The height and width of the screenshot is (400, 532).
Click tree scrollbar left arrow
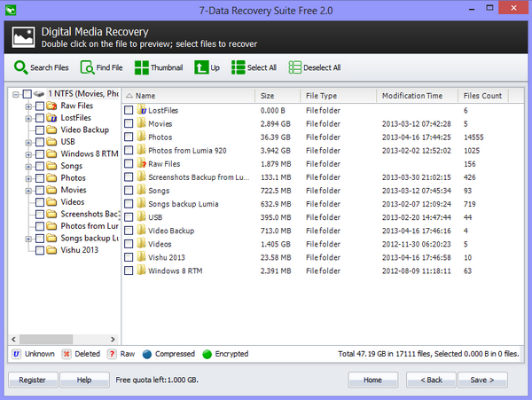coord(13,339)
